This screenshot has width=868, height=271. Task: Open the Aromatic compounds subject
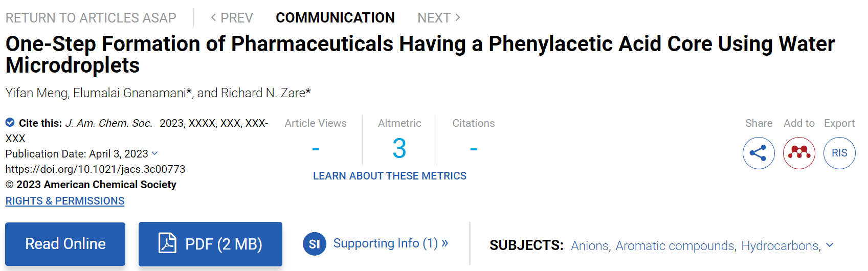coord(675,246)
